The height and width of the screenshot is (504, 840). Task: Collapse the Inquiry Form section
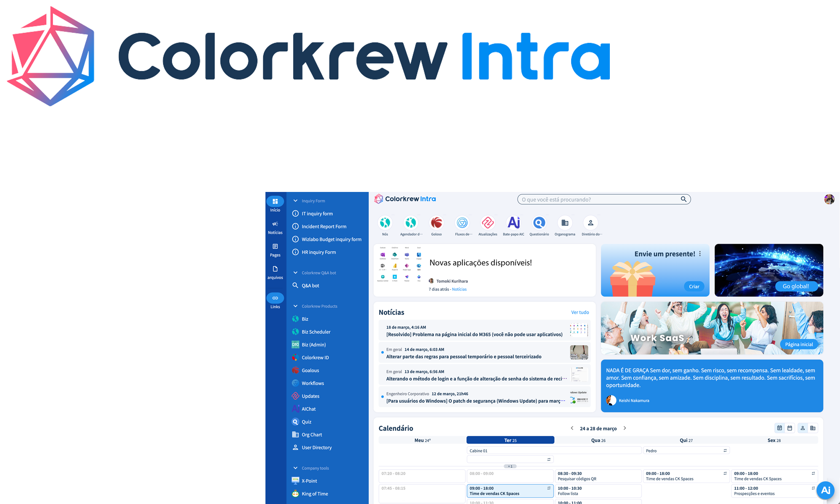(295, 201)
